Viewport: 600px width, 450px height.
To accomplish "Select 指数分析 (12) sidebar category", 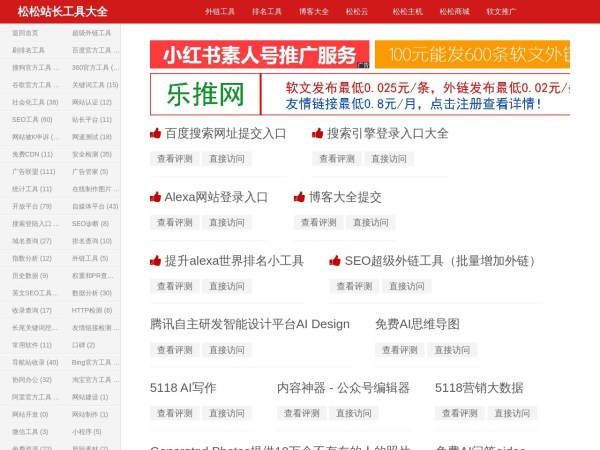I will [x=32, y=258].
